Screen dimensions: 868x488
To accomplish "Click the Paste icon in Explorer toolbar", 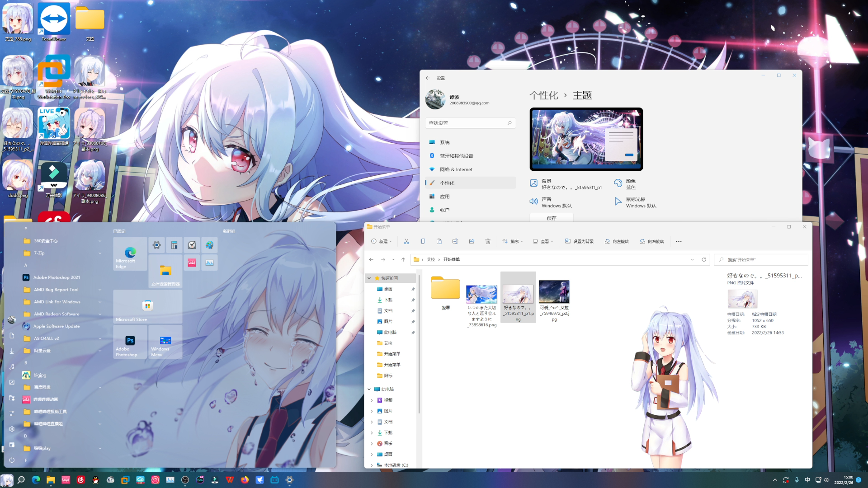I will [x=439, y=241].
